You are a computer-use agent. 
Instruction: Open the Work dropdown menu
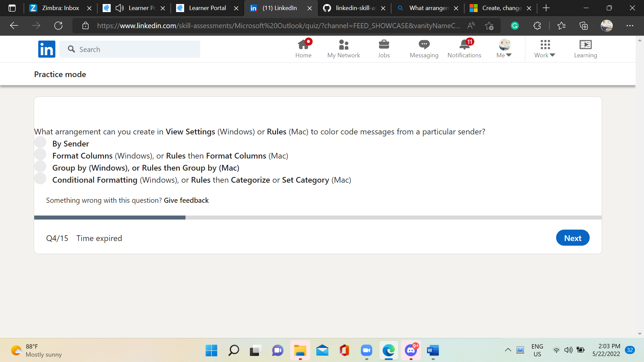point(544,49)
